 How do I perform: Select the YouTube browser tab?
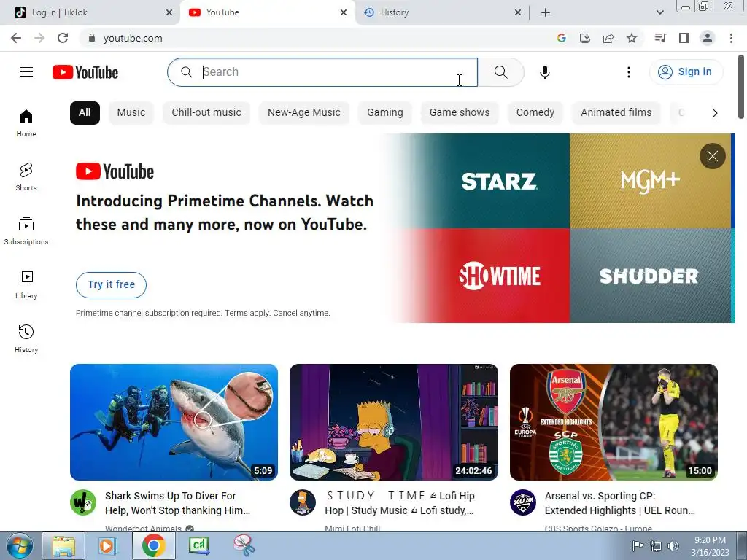pos(268,12)
